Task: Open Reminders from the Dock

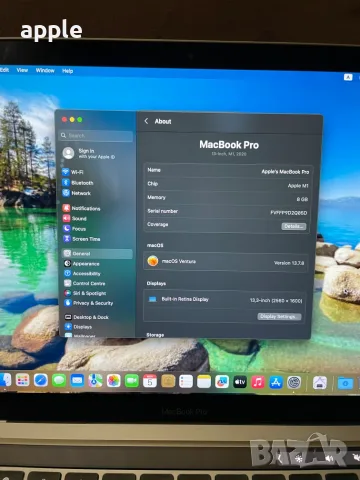Action: tap(186, 381)
